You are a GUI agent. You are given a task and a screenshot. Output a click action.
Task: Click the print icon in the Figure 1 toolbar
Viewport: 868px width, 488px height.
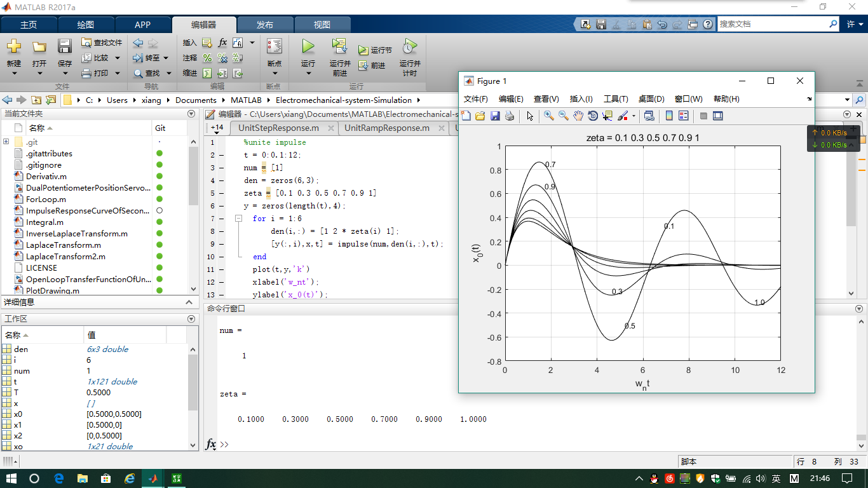510,116
